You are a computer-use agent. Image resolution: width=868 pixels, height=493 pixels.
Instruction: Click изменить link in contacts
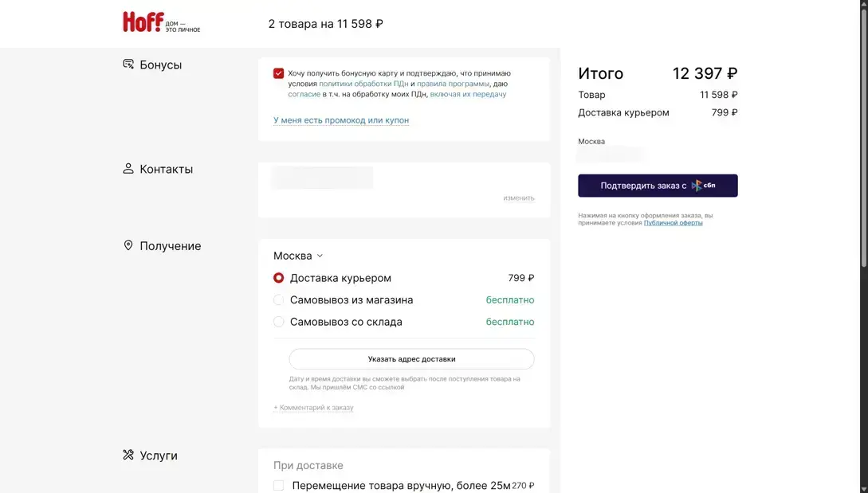point(518,198)
